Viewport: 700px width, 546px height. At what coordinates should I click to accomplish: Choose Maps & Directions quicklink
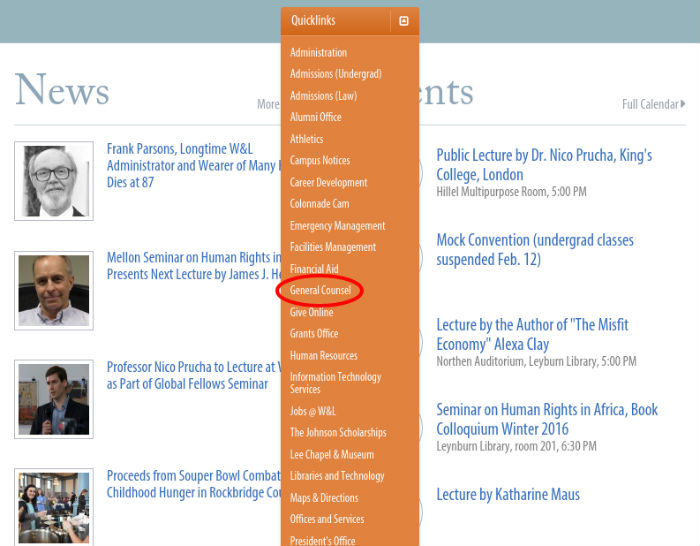[324, 498]
